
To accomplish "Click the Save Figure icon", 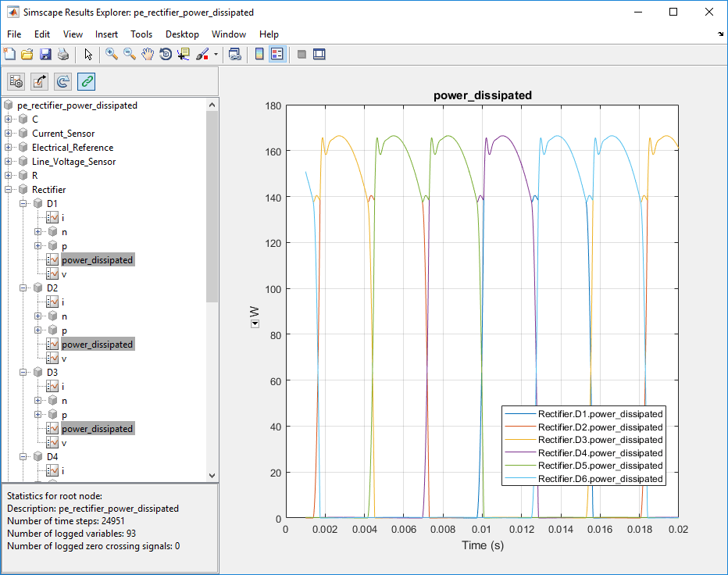I will click(x=45, y=54).
